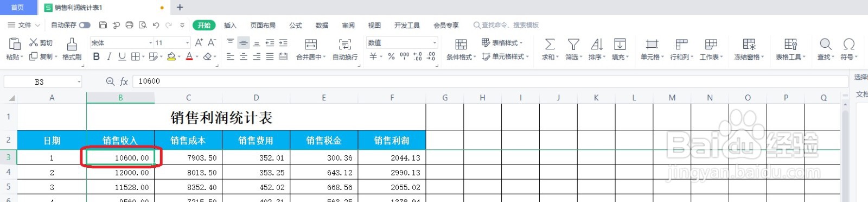The width and height of the screenshot is (868, 202).
Task: Apply red font color swatch
Action: click(x=189, y=56)
